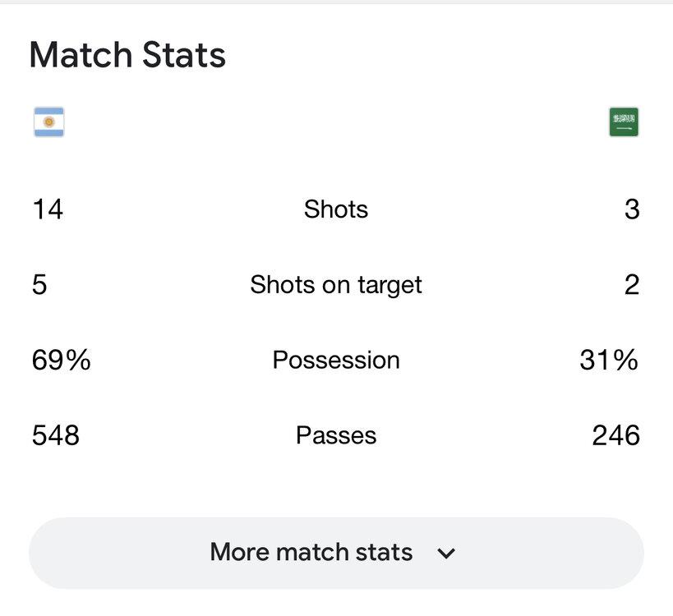This screenshot has width=673, height=616.
Task: Click the Shots on target label
Action: [336, 285]
